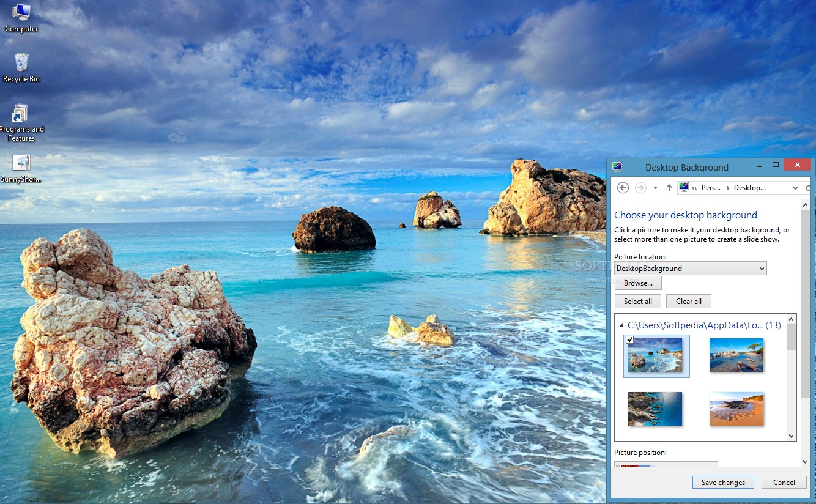Click the Browse... button
816x504 pixels.
(x=638, y=283)
